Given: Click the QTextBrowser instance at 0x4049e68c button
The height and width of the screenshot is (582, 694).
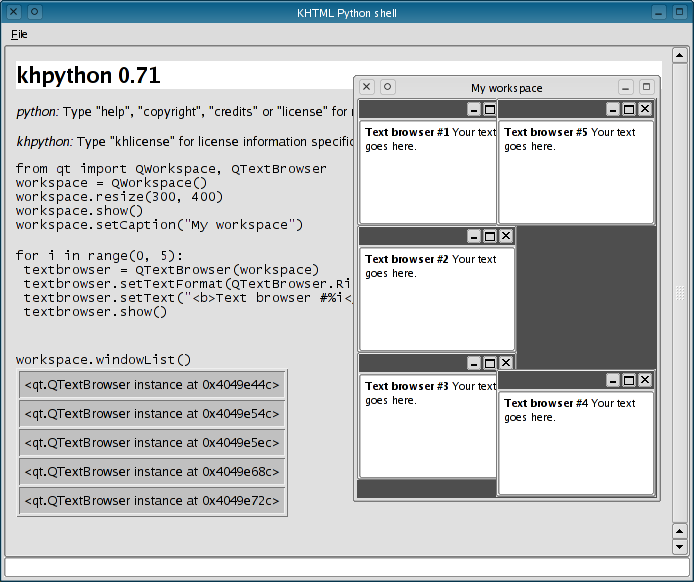Looking at the screenshot, I should [152, 471].
